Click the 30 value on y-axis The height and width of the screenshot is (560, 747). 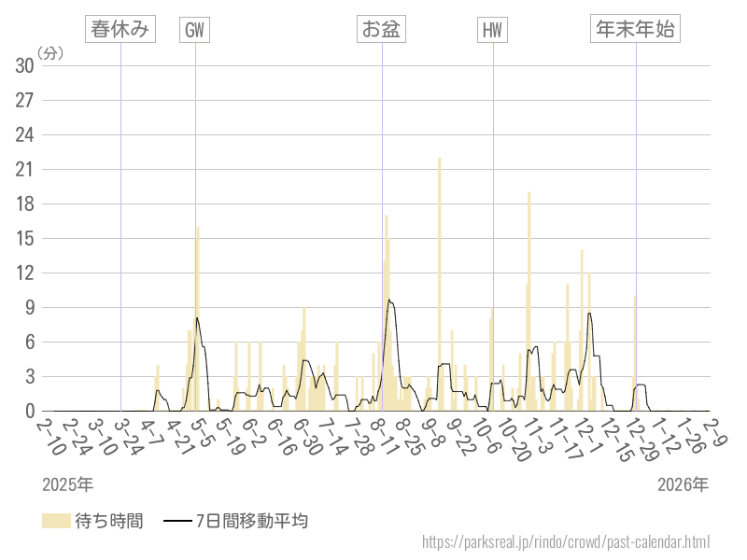tap(25, 65)
